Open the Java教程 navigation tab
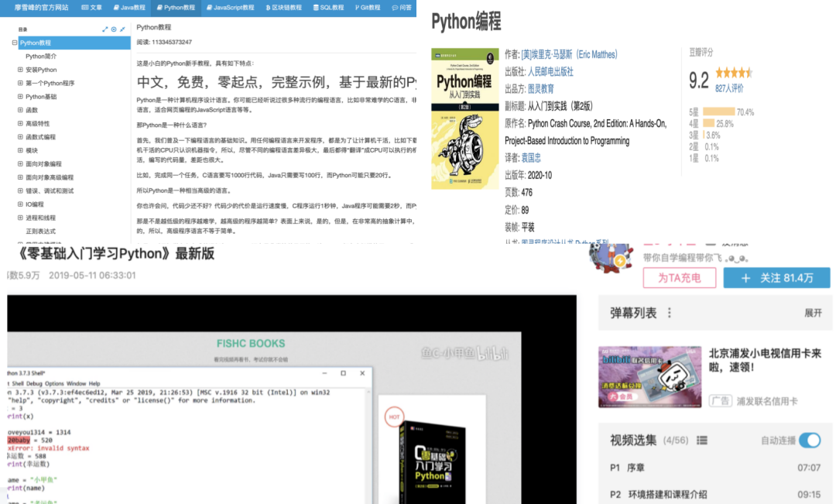 pyautogui.click(x=129, y=8)
